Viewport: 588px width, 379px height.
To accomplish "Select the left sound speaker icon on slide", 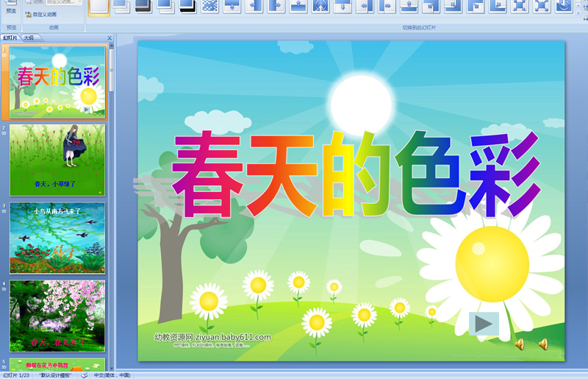I will (520, 344).
